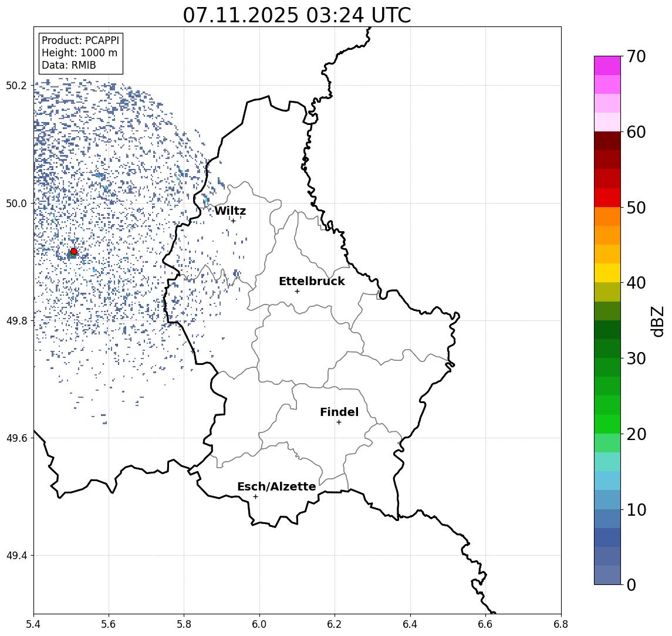Screen dimensions: 672x636
Task: Click the plus marker below Esch/Alzette
Action: coord(255,497)
